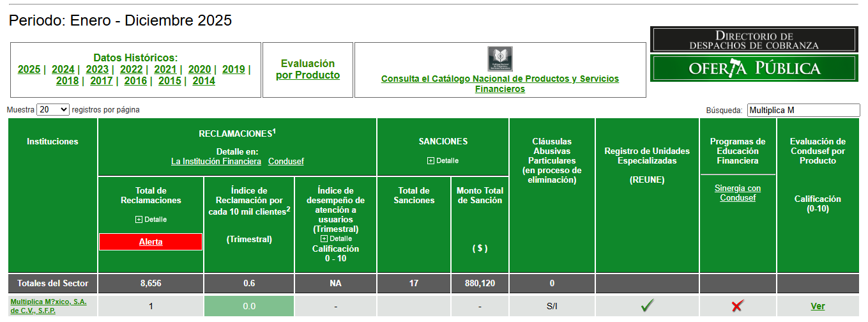Open 2014 historical data

click(204, 81)
